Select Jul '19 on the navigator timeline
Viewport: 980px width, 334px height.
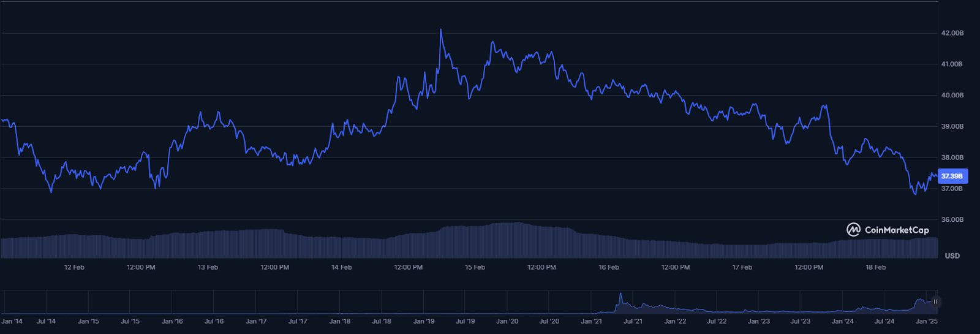tap(466, 321)
